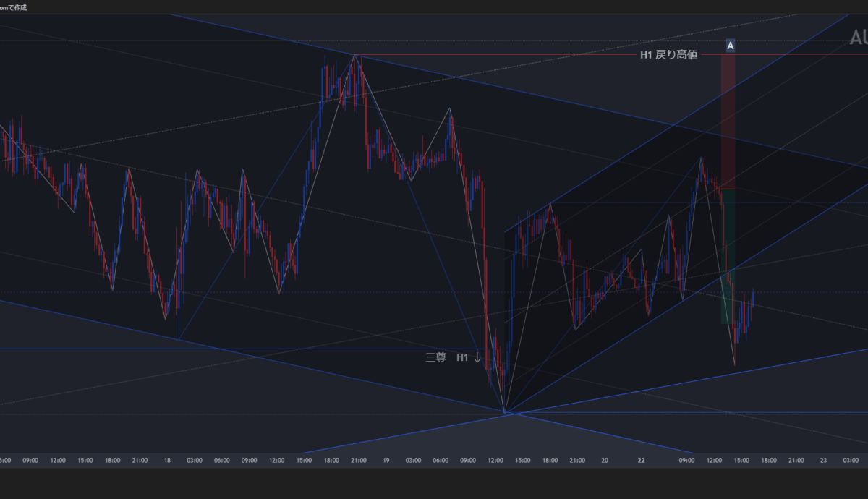Image resolution: width=868 pixels, height=499 pixels.
Task: Select the "H1 戻り高値" text label
Action: click(x=668, y=54)
